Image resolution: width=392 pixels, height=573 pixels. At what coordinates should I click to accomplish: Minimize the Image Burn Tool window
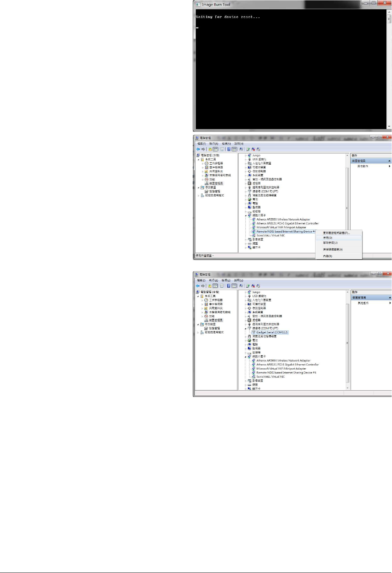click(x=366, y=3)
